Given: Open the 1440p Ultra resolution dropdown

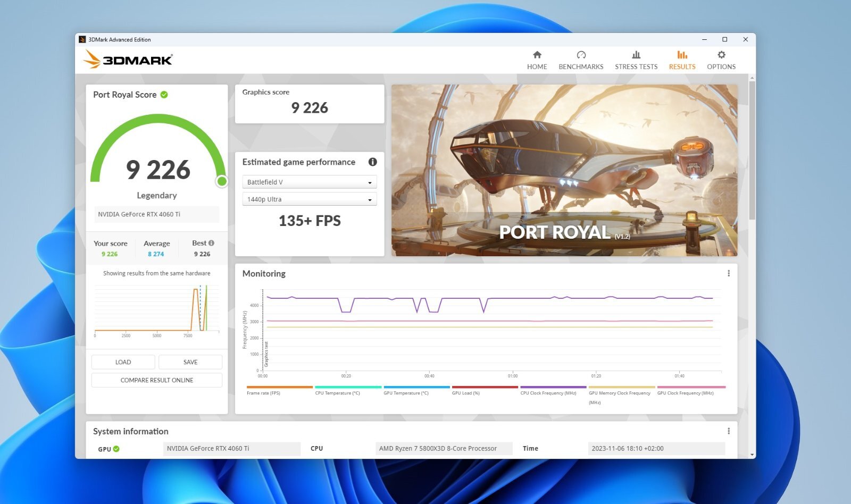Looking at the screenshot, I should click(310, 199).
